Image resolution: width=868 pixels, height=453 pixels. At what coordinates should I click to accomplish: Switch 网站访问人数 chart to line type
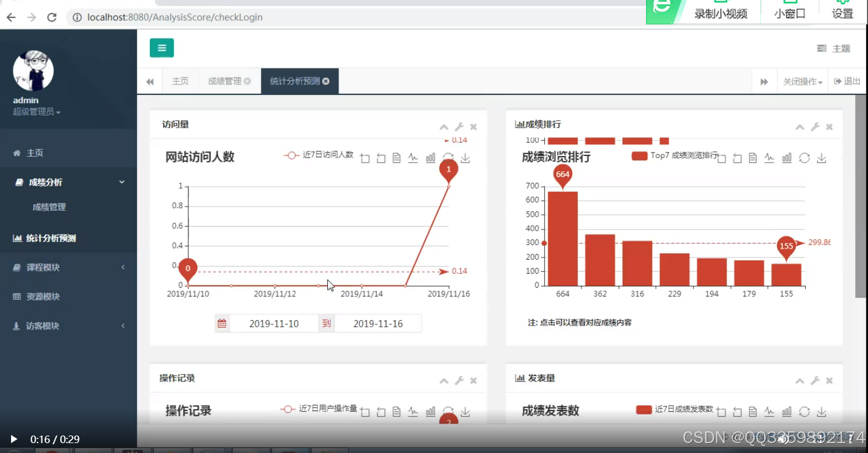tap(413, 158)
